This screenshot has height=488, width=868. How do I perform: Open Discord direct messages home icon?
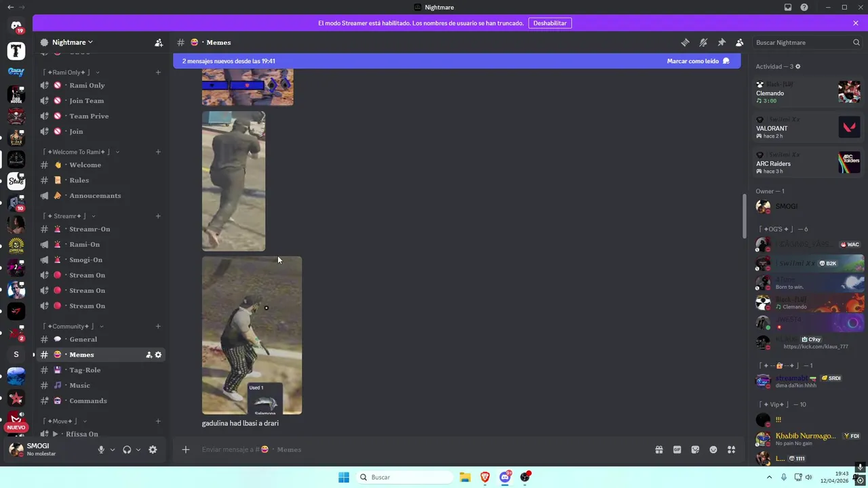pyautogui.click(x=16, y=26)
